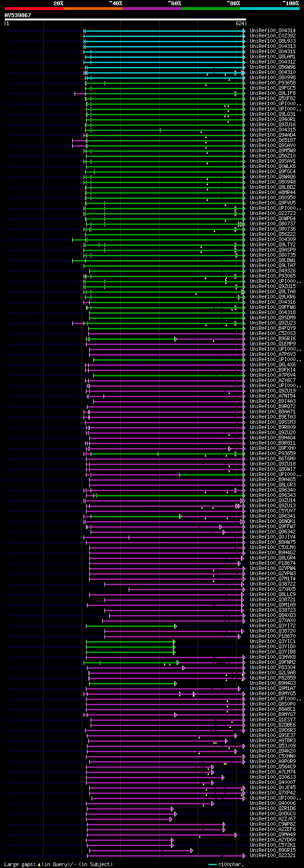This screenshot has height=868, width=304.
Task: Open hit UniRef100_O04312
Action: (x=273, y=62)
